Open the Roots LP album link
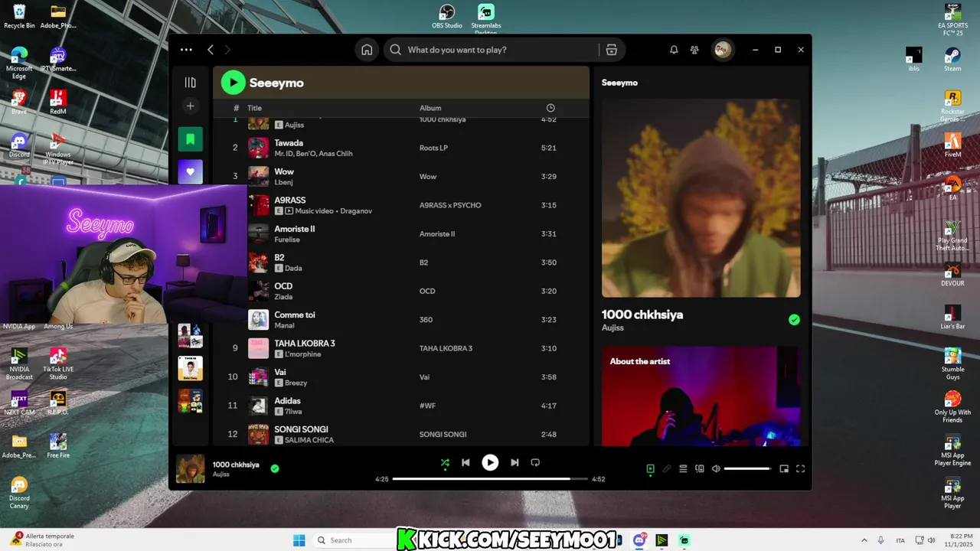 point(433,148)
